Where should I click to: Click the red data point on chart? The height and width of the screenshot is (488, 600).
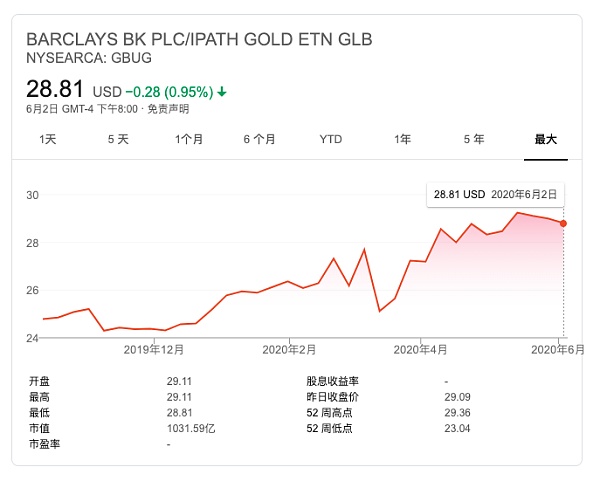(x=563, y=223)
